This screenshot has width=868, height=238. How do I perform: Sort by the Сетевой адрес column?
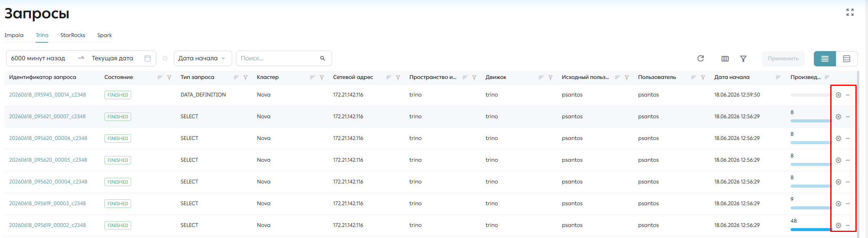tap(388, 77)
